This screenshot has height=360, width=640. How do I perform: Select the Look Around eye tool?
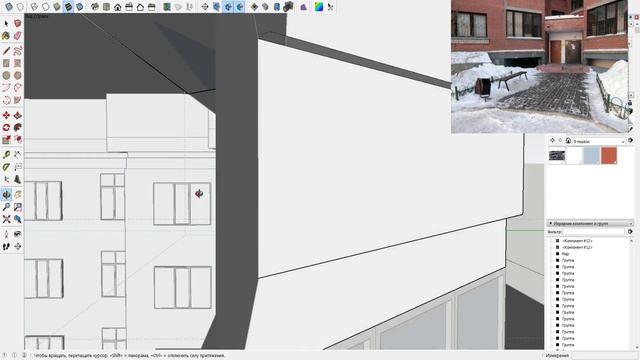18,234
